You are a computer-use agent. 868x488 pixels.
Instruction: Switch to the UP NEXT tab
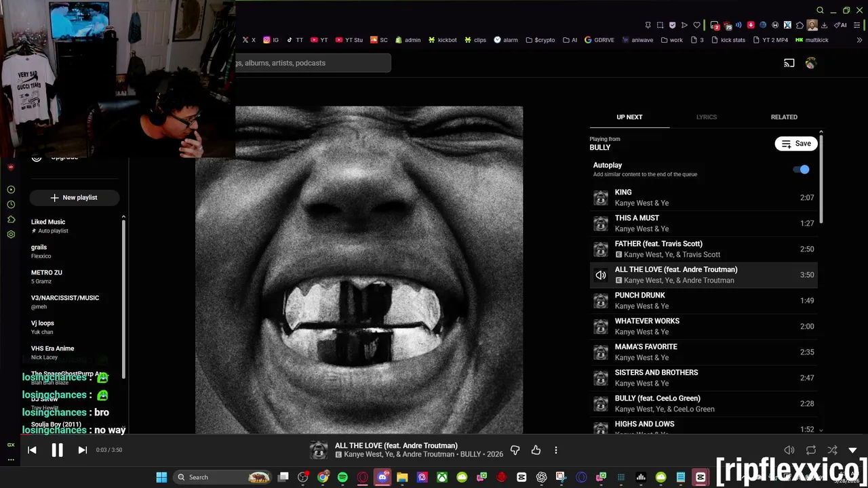pyautogui.click(x=629, y=117)
